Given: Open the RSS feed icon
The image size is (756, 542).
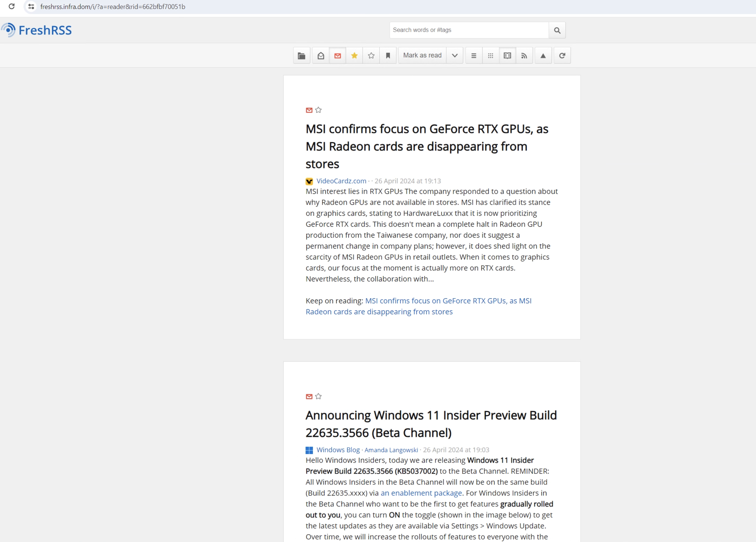Looking at the screenshot, I should pyautogui.click(x=524, y=56).
